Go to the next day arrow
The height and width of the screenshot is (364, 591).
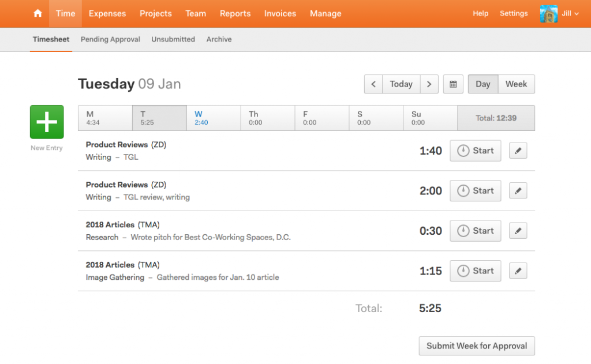click(429, 84)
